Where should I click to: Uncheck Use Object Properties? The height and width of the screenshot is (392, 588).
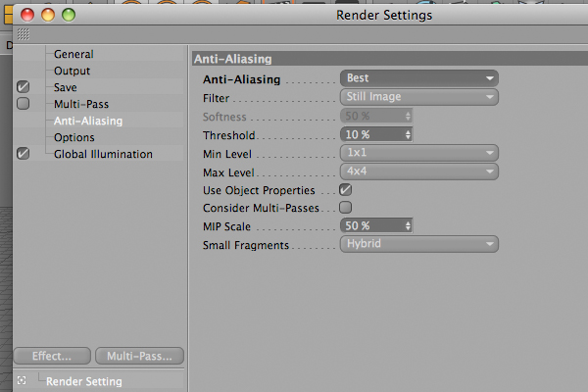(x=345, y=190)
